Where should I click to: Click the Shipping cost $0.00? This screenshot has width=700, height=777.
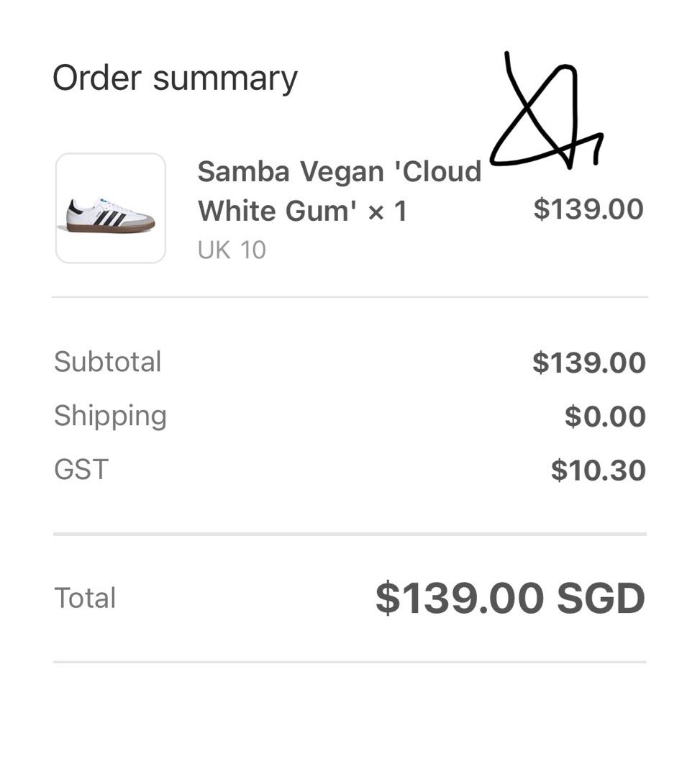[605, 416]
